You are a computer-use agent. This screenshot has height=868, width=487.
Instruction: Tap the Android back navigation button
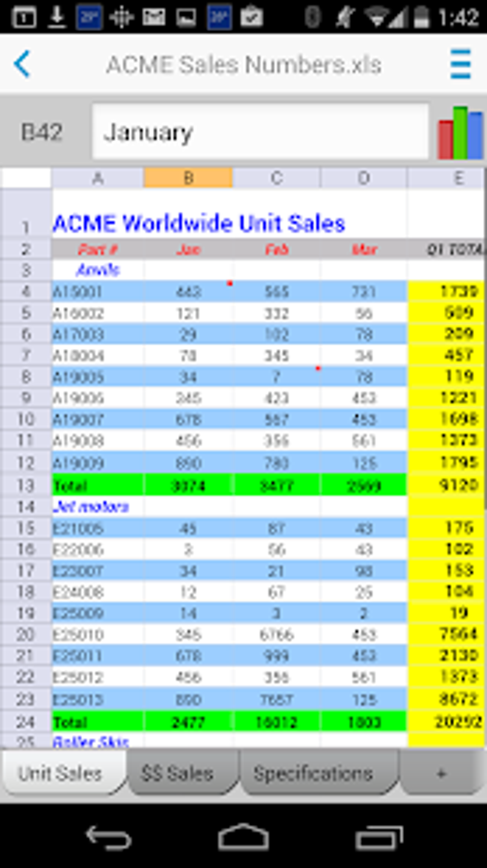tap(108, 838)
